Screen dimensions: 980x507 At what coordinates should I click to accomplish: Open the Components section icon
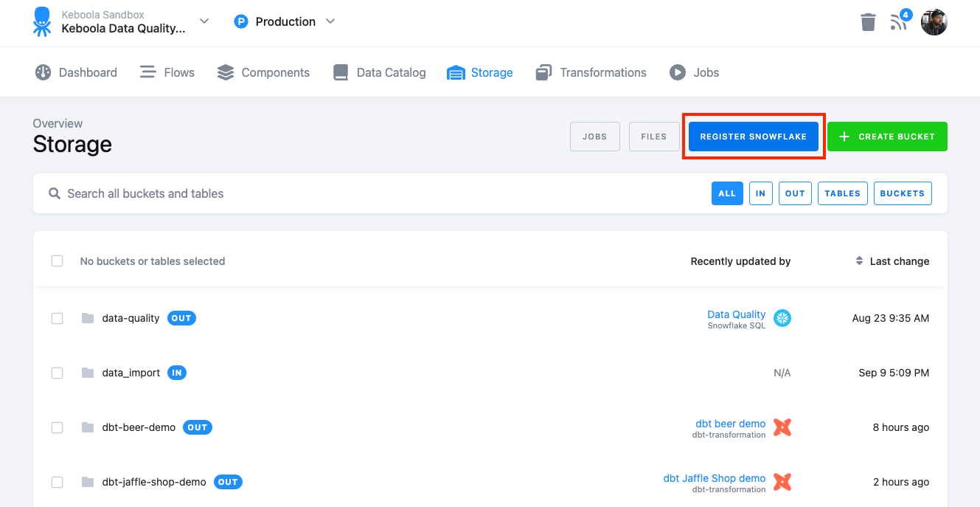224,72
